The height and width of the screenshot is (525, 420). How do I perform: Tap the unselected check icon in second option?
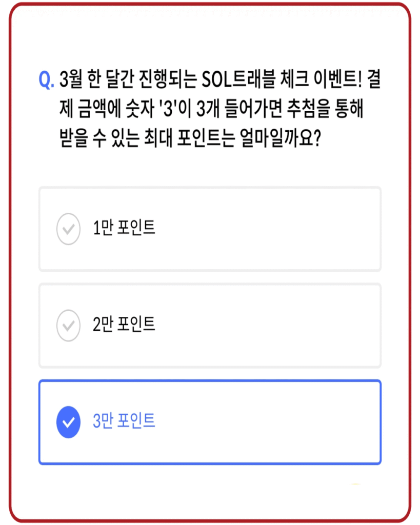68,326
